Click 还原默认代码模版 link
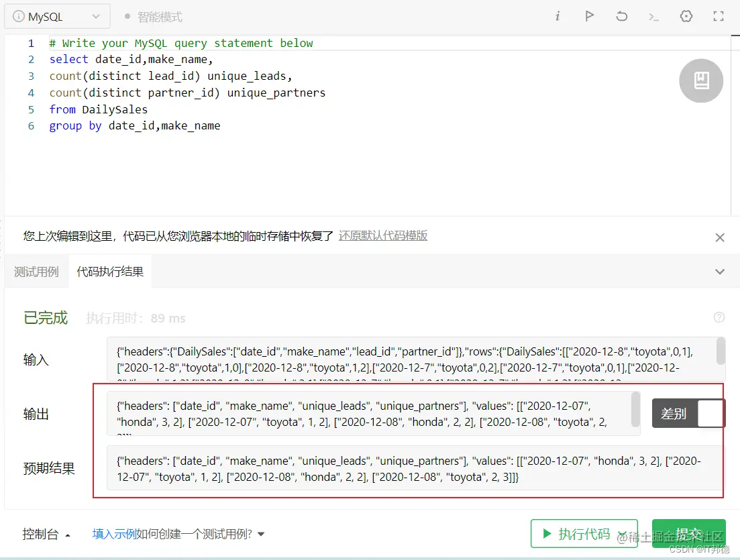The width and height of the screenshot is (740, 560). [382, 235]
